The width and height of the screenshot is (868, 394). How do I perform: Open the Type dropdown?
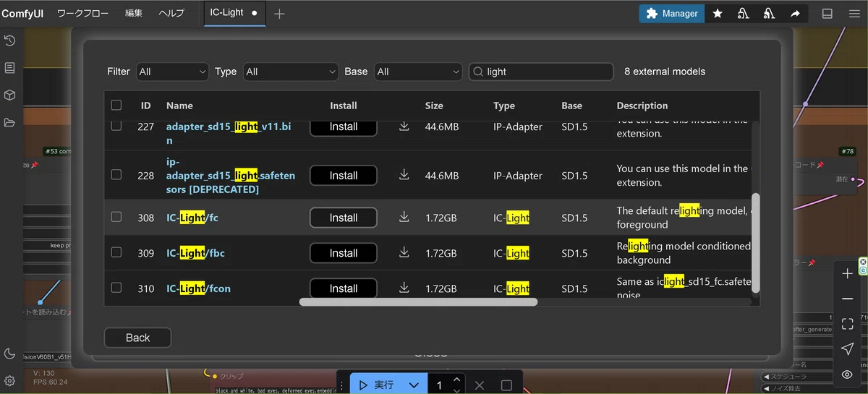(291, 72)
